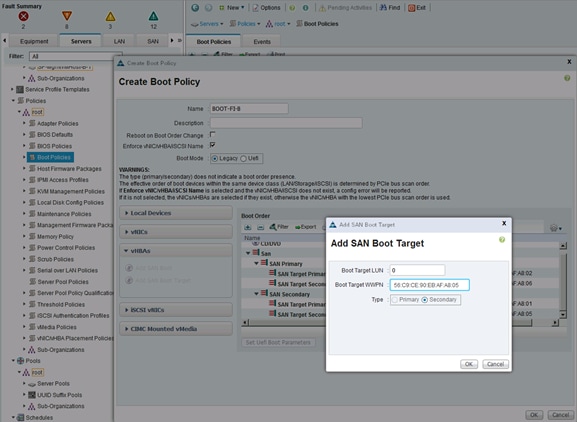The width and height of the screenshot is (577, 422).
Task: Click the major faults orange triangle icon
Action: (x=67, y=16)
